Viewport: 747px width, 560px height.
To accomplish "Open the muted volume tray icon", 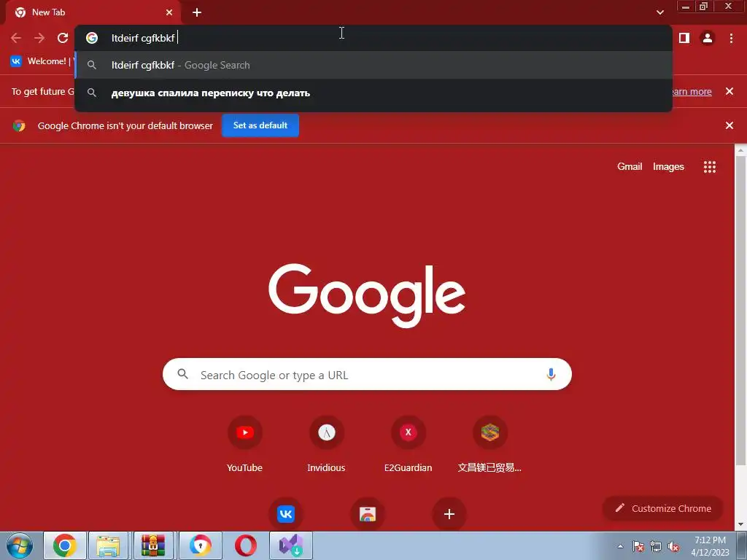I will [x=673, y=546].
